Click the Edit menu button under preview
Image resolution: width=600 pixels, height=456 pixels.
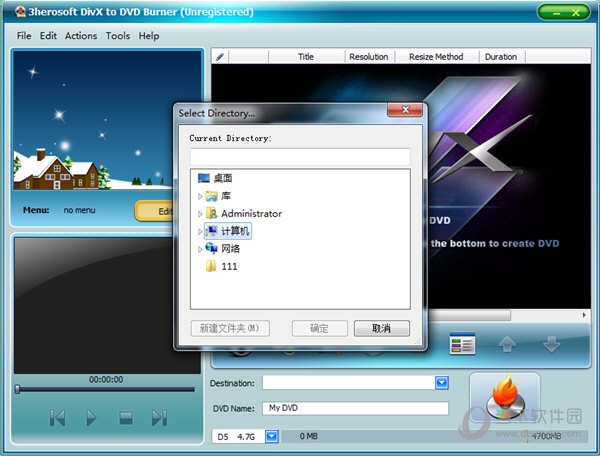click(155, 211)
